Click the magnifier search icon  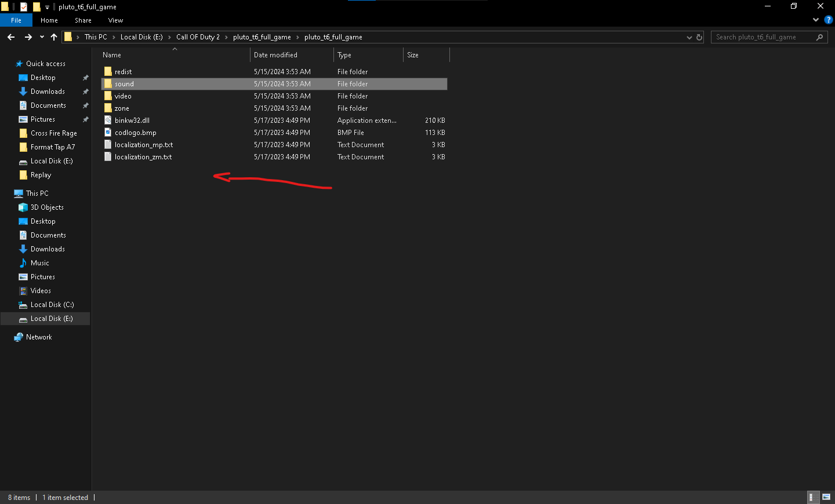[819, 37]
